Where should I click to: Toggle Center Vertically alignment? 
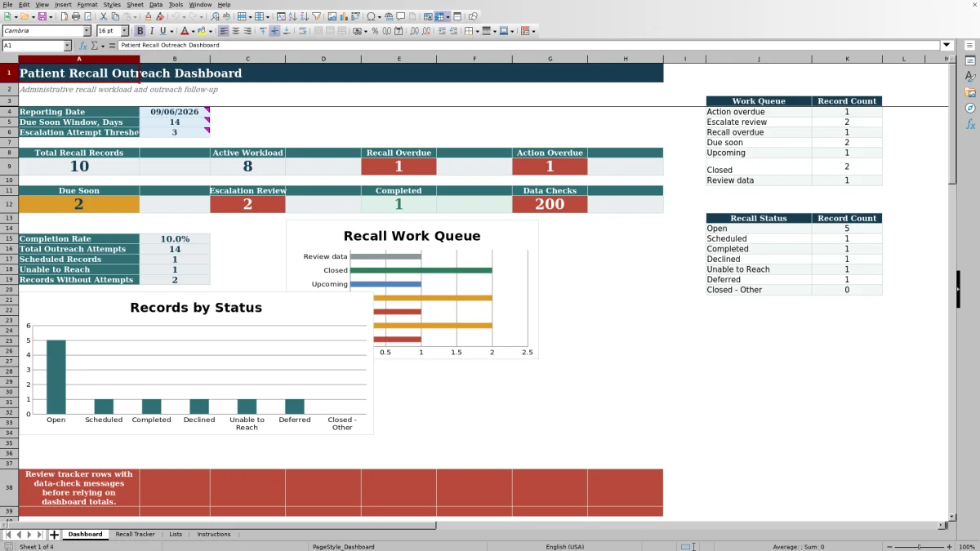pos(274,31)
